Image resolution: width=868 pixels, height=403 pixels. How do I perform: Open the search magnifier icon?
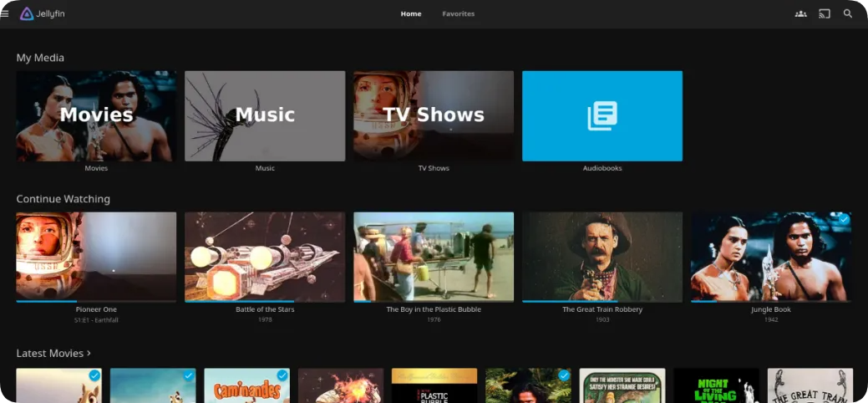848,13
